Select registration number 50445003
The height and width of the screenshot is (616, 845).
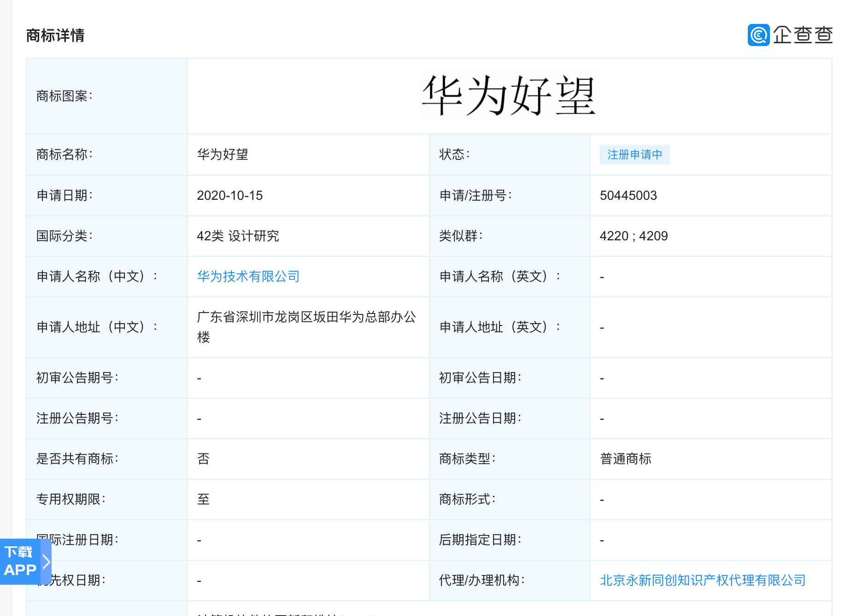(628, 196)
